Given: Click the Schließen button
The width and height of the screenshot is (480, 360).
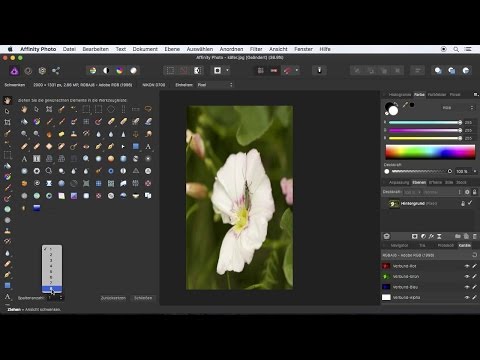Looking at the screenshot, I should coord(143,298).
